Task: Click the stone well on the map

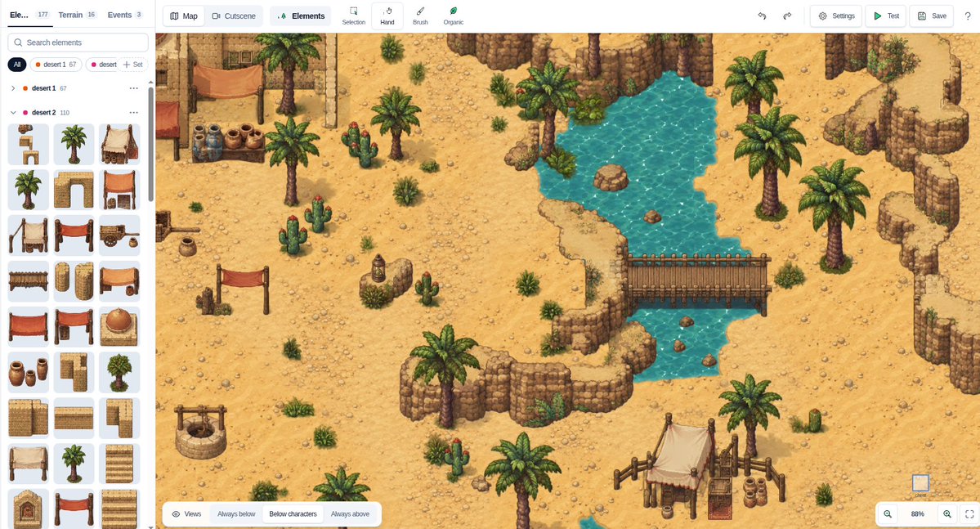Action: (x=200, y=432)
